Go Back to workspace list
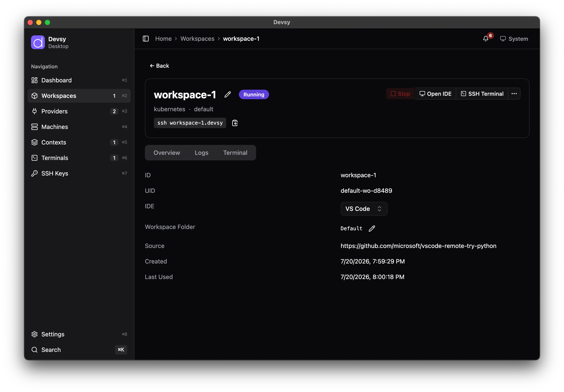 [159, 66]
